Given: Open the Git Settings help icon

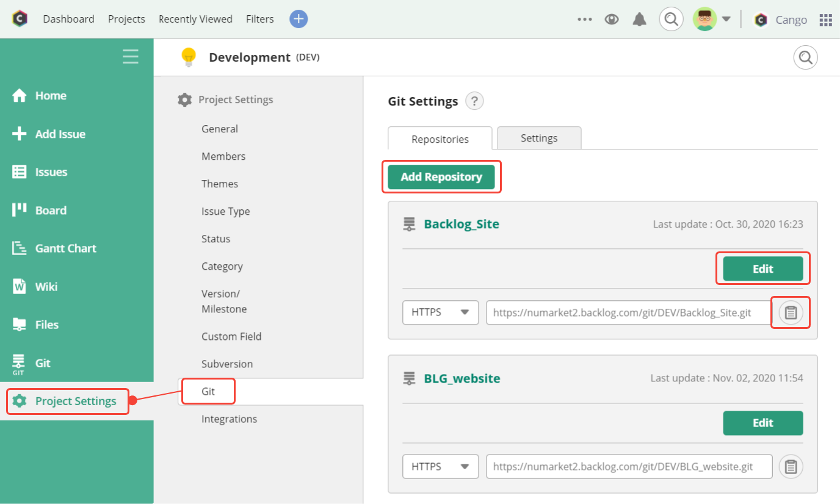Looking at the screenshot, I should tap(474, 101).
